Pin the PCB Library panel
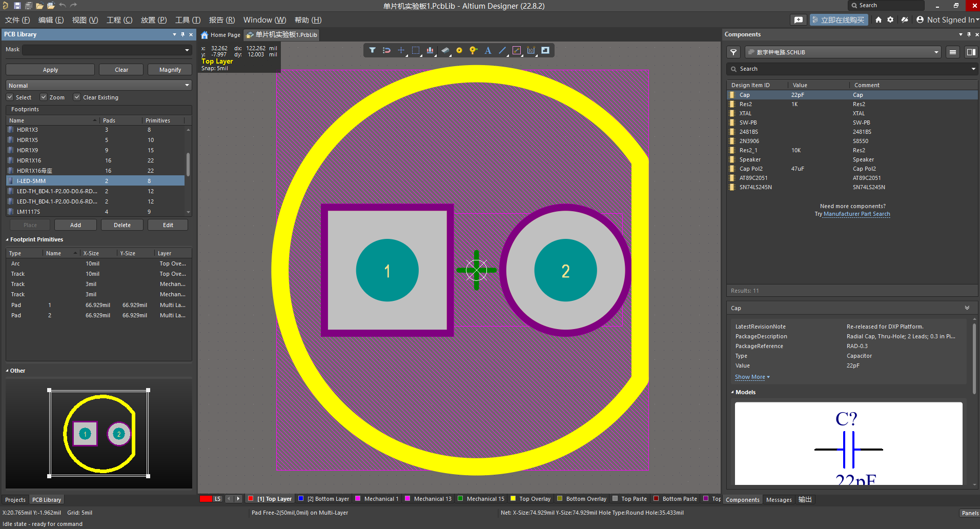This screenshot has width=980, height=529. (182, 34)
